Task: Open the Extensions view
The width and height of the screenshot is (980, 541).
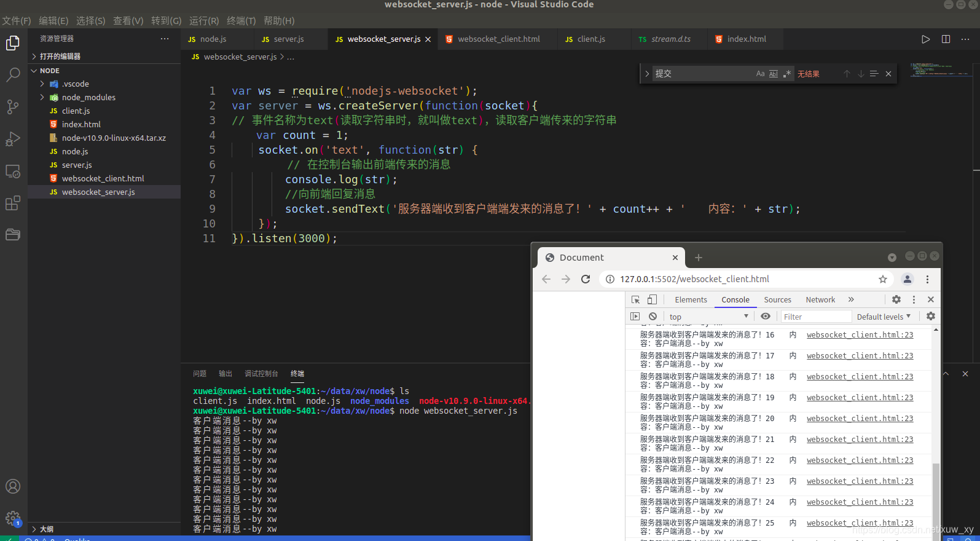Action: (13, 203)
